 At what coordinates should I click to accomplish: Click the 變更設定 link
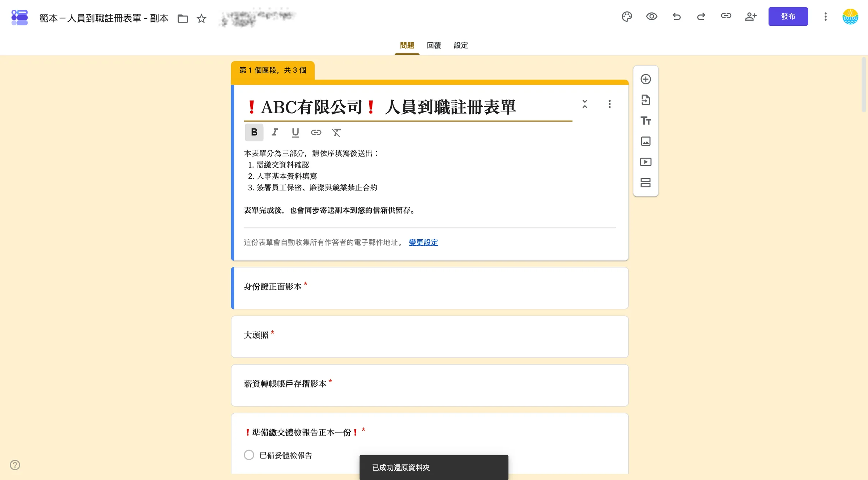424,243
